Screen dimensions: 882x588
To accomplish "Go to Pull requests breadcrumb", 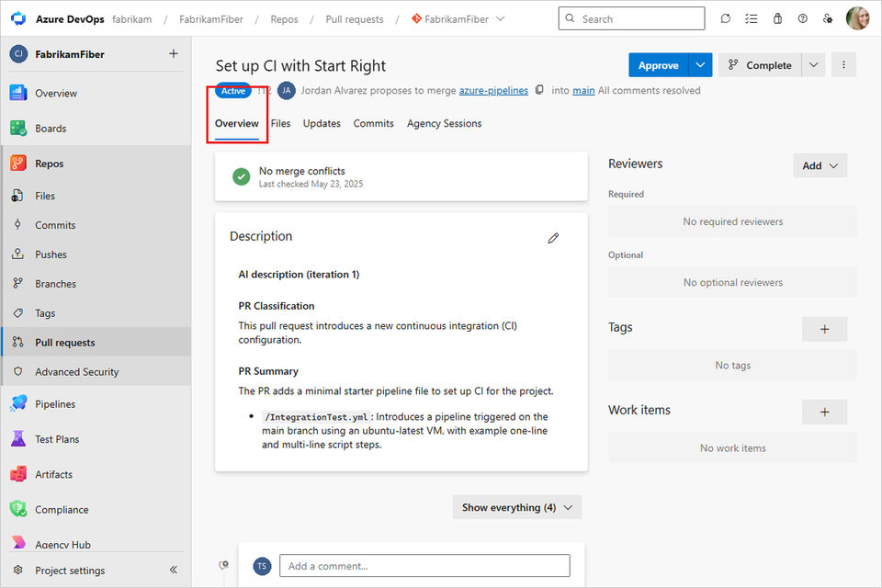I will [355, 19].
